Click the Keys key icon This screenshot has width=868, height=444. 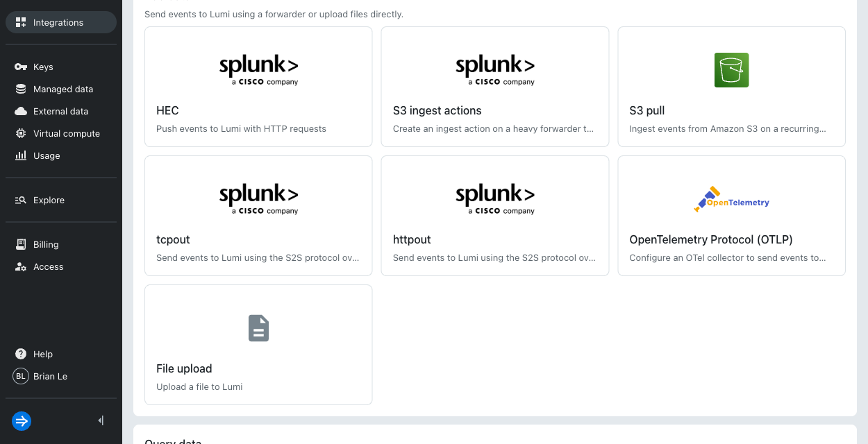21,67
